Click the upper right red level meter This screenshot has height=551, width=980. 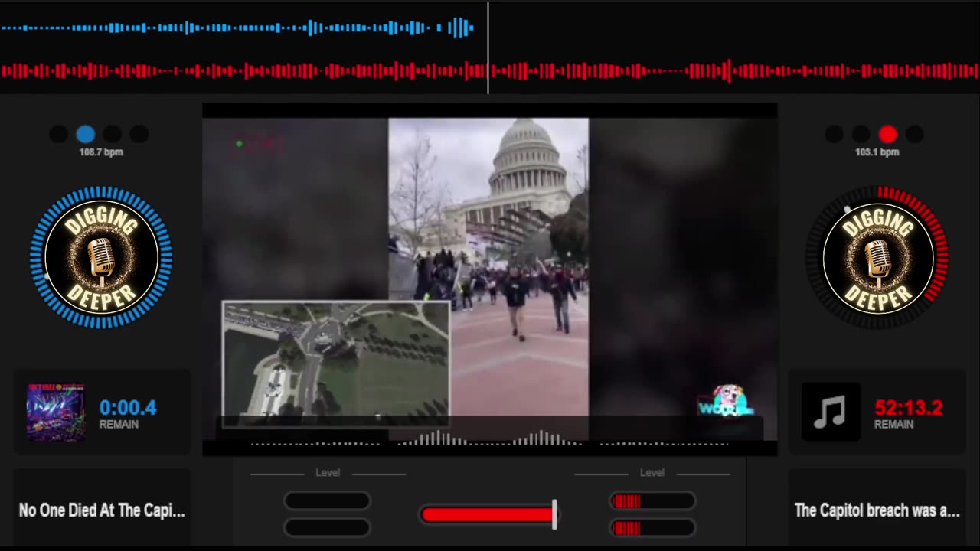click(652, 501)
